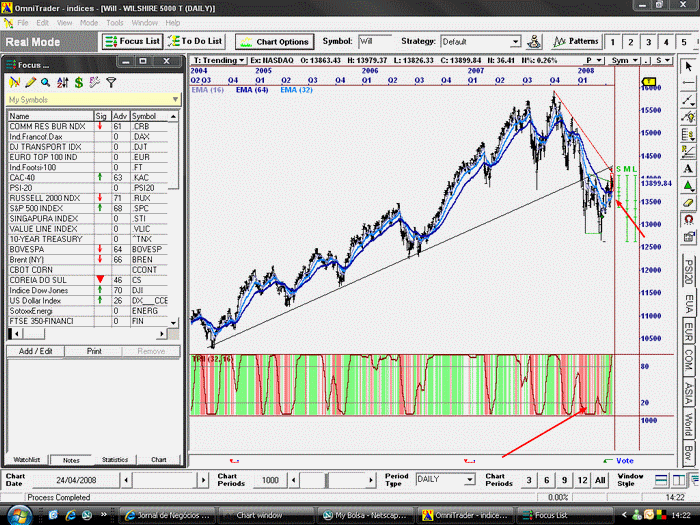Screen dimensions: 700x525
Task: Click the magnifier search icon in Focus panel
Action: click(46, 82)
